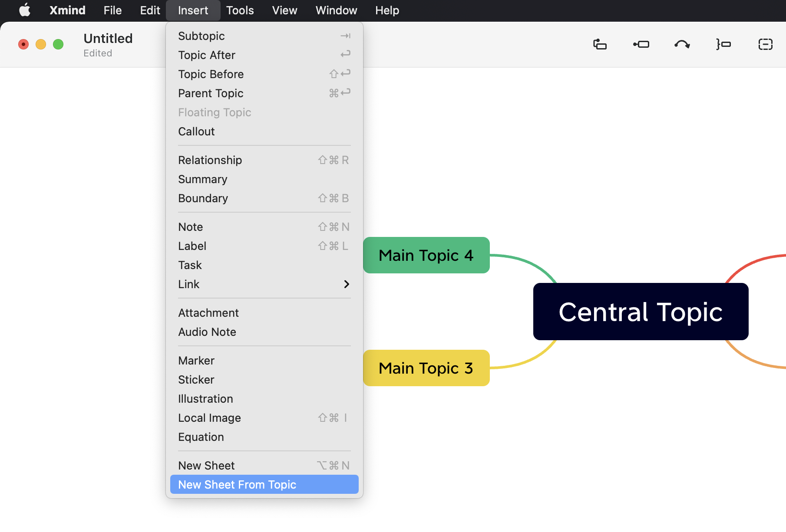786x532 pixels.
Task: Open the Window menu
Action: click(336, 10)
